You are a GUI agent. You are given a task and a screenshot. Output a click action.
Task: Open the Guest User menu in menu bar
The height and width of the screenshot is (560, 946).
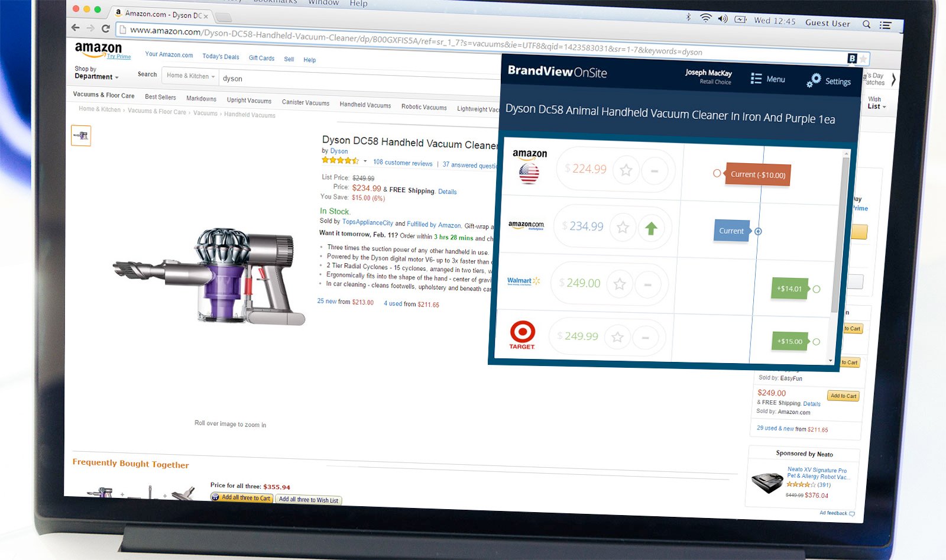tap(828, 23)
